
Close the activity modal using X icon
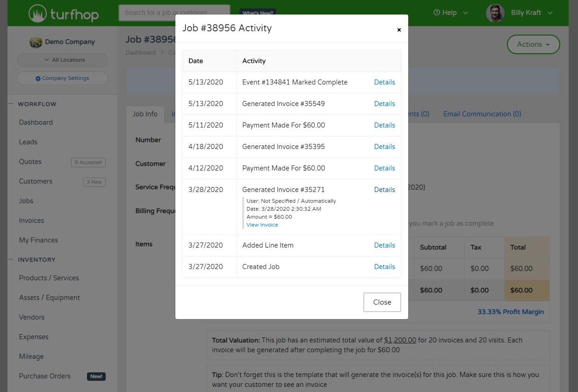tap(399, 30)
